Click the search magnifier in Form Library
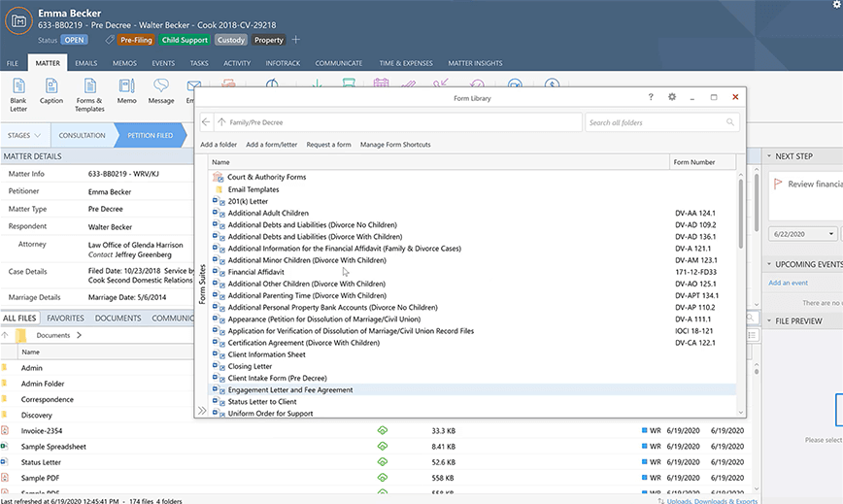 pyautogui.click(x=730, y=122)
